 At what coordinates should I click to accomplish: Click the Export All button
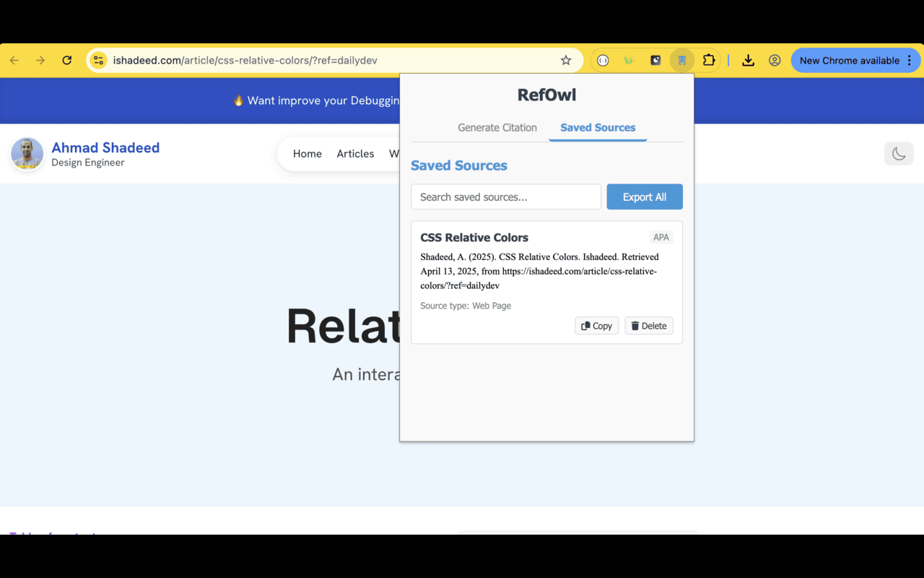tap(645, 197)
